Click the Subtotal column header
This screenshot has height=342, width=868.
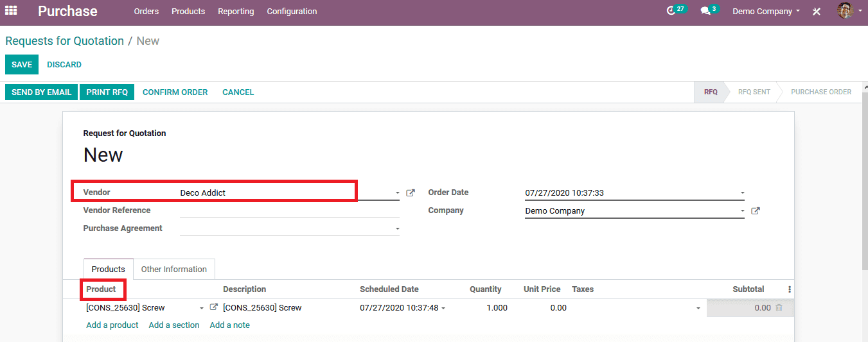[748, 289]
